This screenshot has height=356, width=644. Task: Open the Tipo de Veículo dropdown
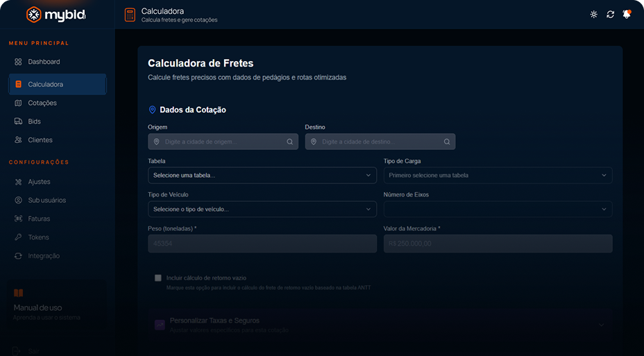(x=262, y=209)
